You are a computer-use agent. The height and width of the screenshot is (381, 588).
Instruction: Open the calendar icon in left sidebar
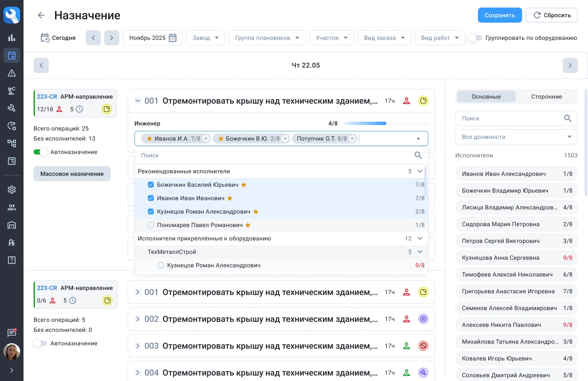pyautogui.click(x=12, y=55)
